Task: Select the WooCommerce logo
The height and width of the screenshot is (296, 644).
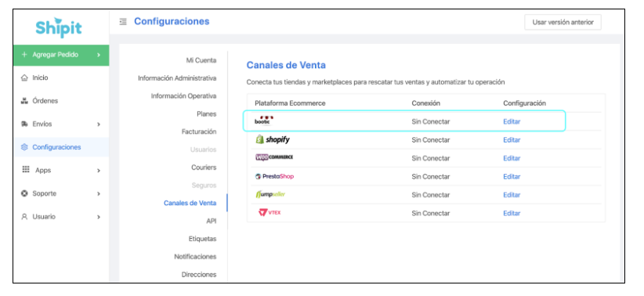Action: pos(274,157)
